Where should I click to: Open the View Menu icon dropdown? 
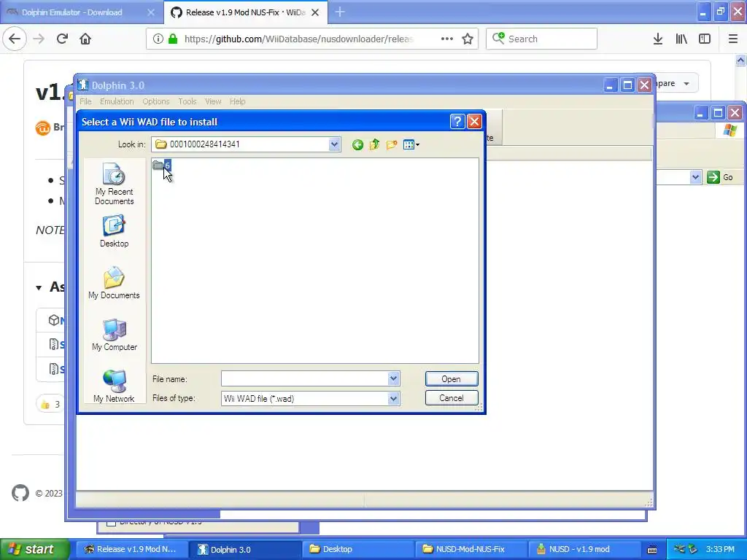411,145
